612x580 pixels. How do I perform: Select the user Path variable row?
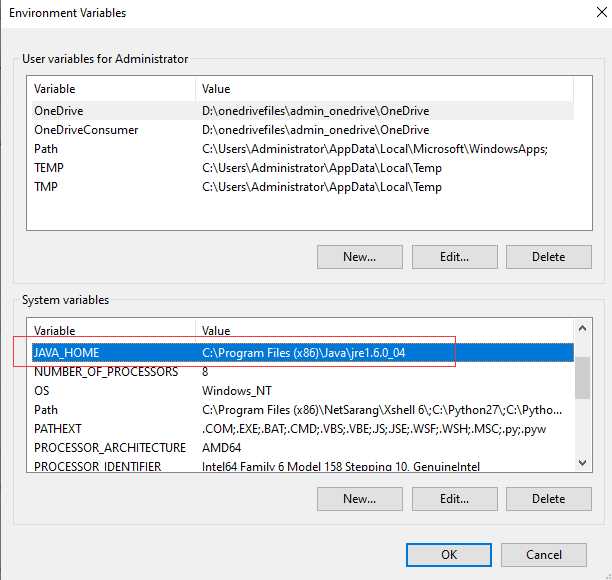point(46,149)
